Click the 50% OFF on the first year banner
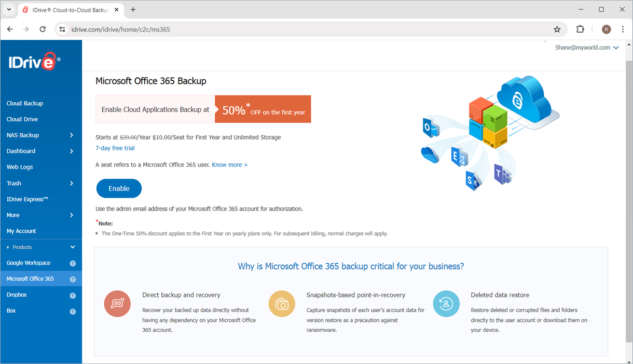Image resolution: width=633 pixels, height=364 pixels. [x=263, y=109]
